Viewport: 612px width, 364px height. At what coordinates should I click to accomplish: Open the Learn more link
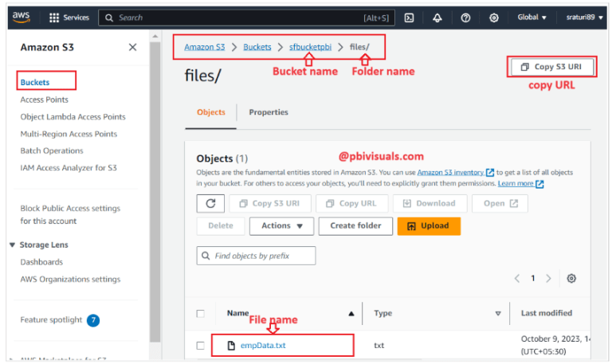pos(520,183)
